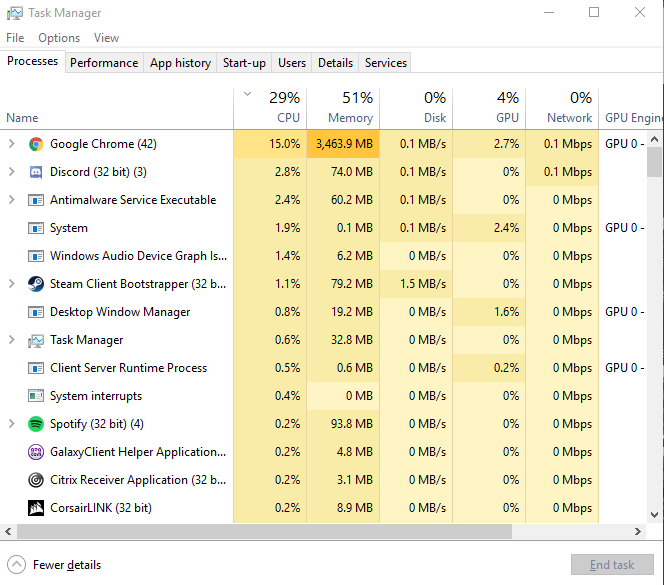Click the vertical scrollbar down arrow

click(x=655, y=515)
